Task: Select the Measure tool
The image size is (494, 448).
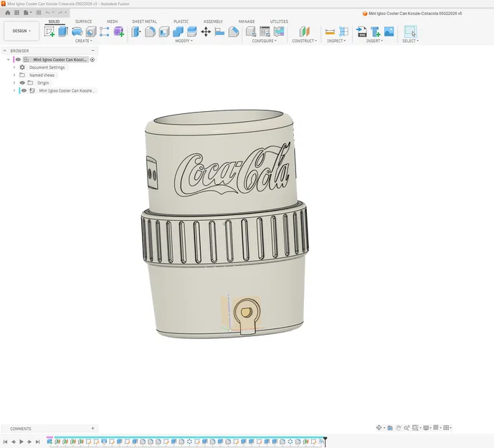Action: (x=330, y=32)
